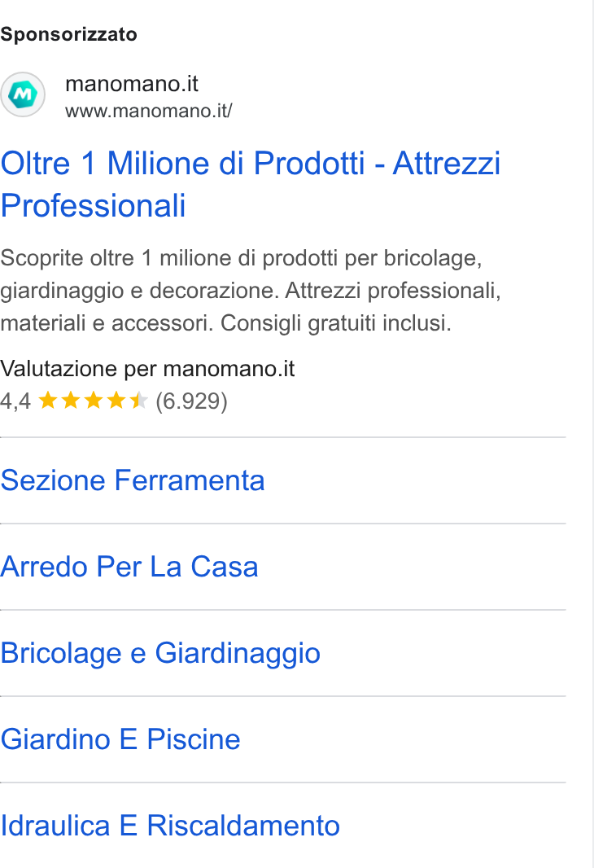Screen dimensions: 594x868
Task: Click the 'Valutazione per manomano.it' text
Action: (147, 369)
